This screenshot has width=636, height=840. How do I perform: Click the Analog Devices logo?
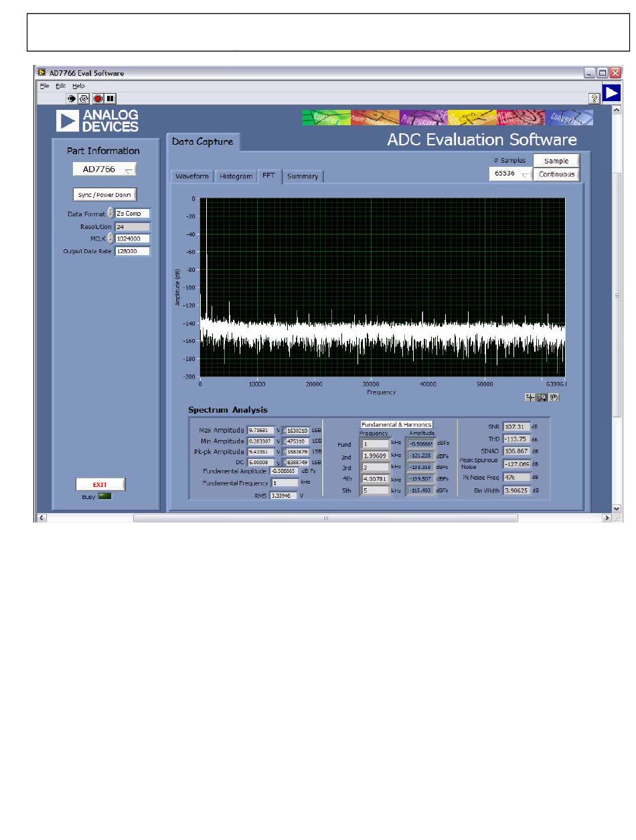[98, 121]
